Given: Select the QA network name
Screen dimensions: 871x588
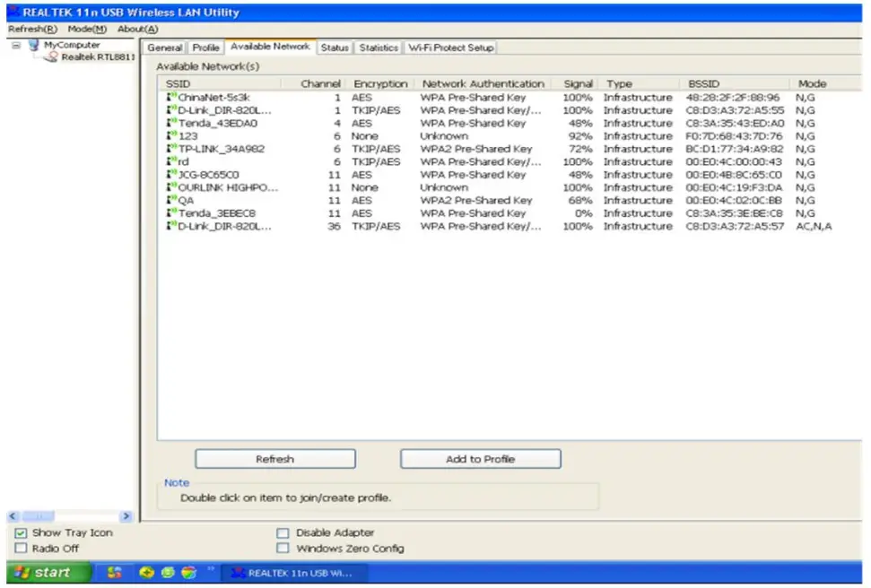Looking at the screenshot, I should (x=186, y=200).
